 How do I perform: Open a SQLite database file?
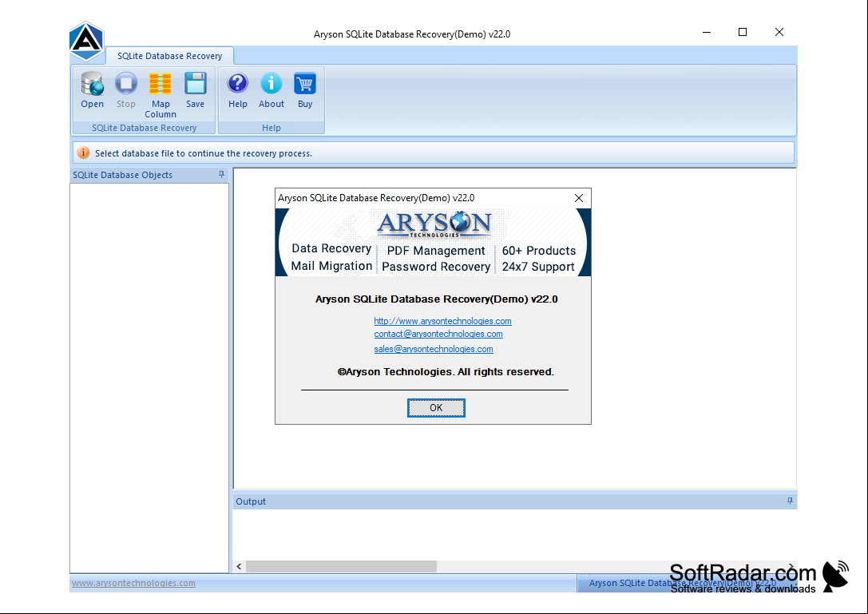coord(92,89)
